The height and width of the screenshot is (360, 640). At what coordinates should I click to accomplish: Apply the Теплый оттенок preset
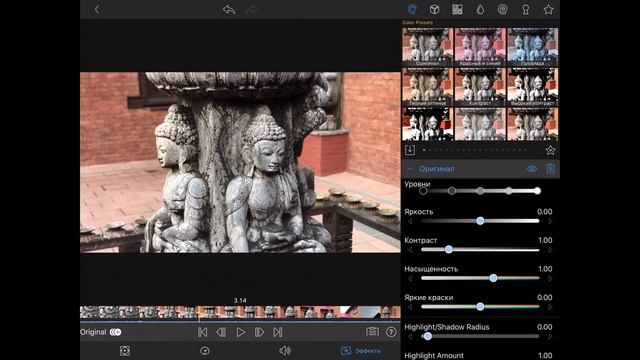427,87
